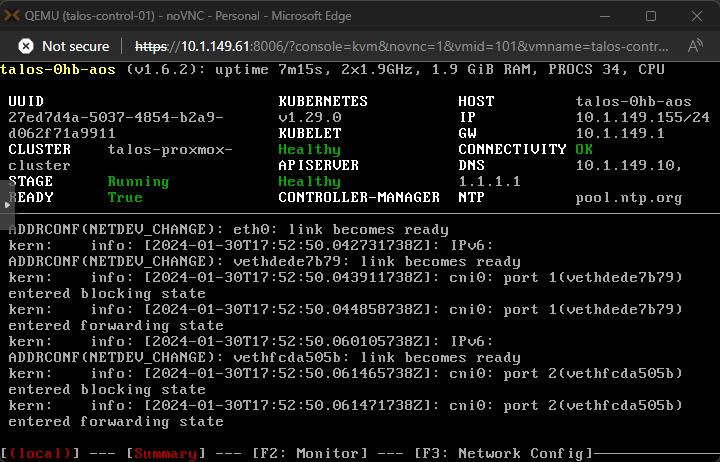
Task: Click the green Running stage status
Action: [138, 182]
